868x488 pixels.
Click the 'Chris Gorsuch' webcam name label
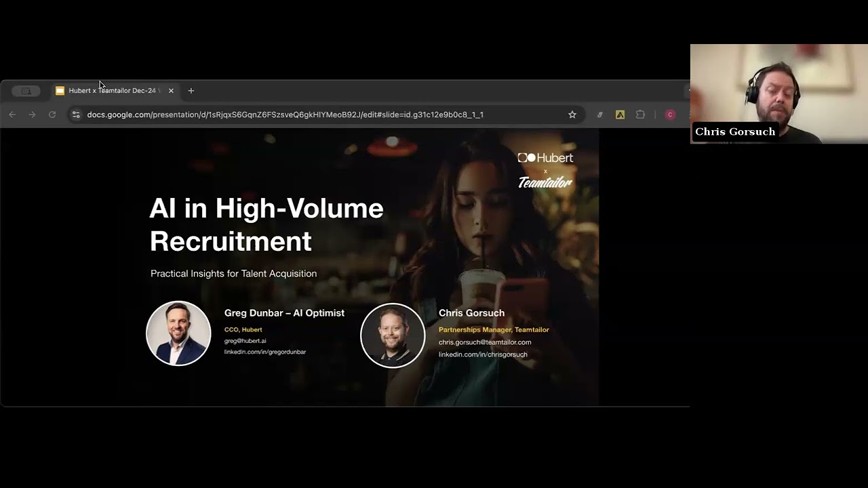pos(735,131)
